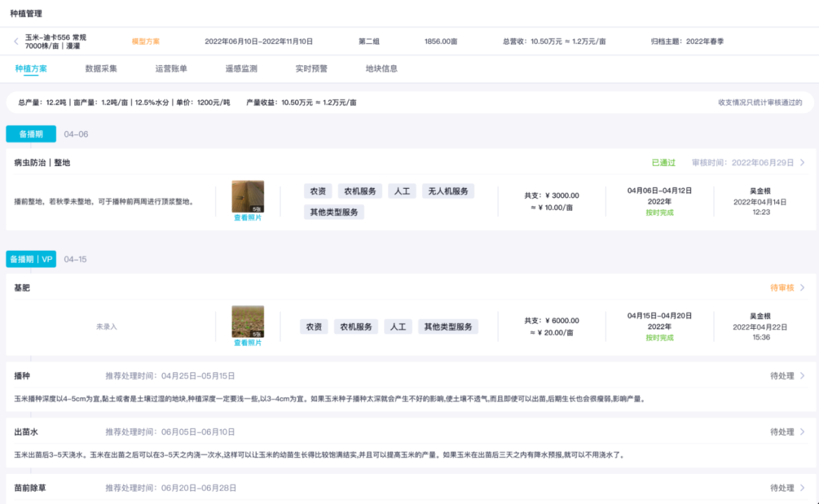
Task: Click the back arrow beside 玉米-迪卡556
Action: (16, 42)
